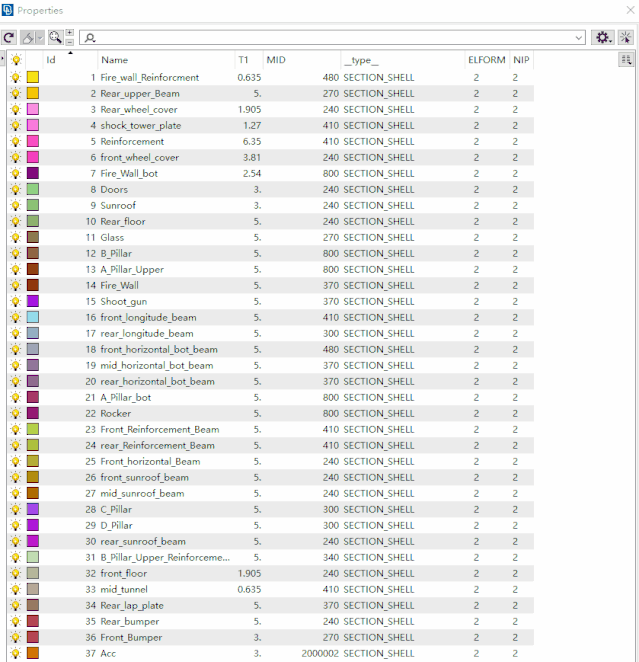
Task: Toggle visibility lightbulb for Fire_wall_Reinforcment
Action: 16,78
